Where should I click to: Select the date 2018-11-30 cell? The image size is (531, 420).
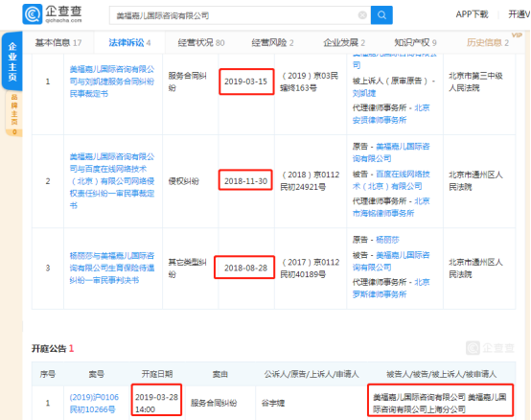[246, 181]
